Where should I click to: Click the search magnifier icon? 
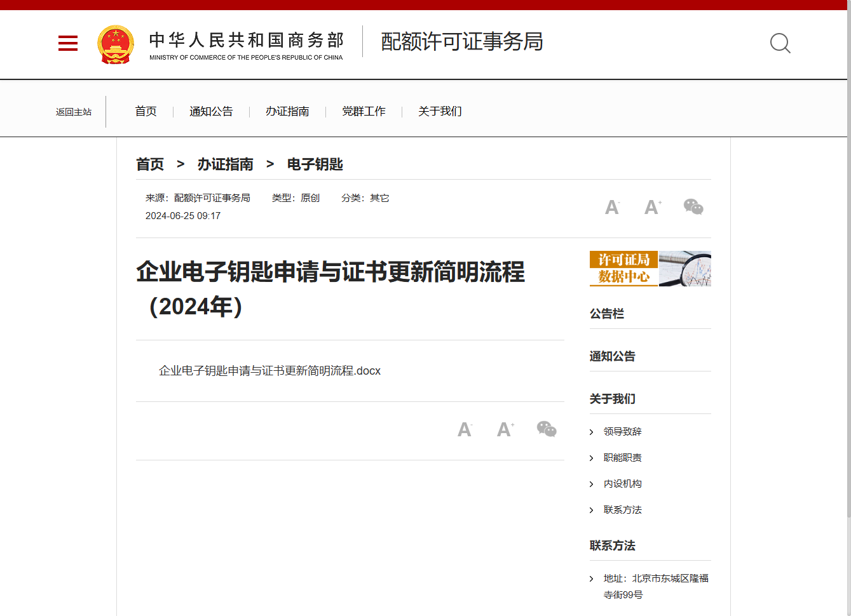780,43
